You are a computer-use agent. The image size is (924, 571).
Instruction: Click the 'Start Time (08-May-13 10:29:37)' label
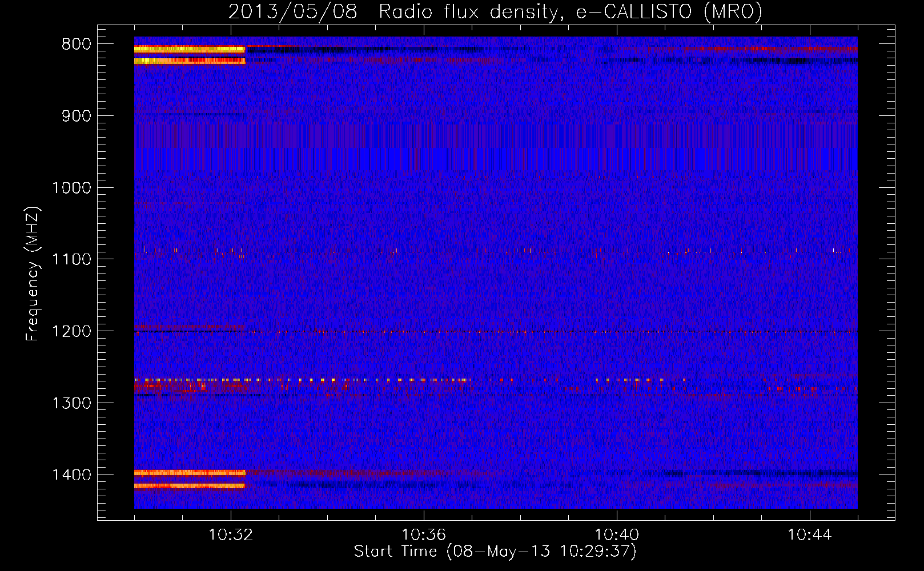[x=495, y=552]
